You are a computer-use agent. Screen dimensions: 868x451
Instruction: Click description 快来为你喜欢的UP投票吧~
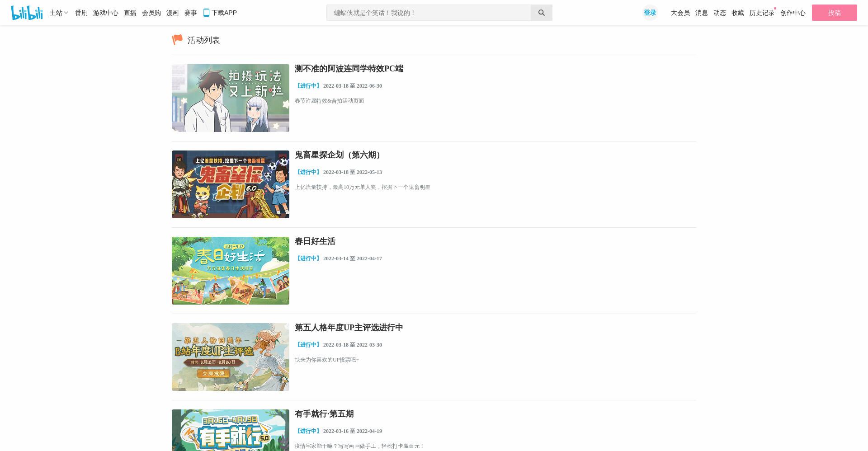[327, 360]
